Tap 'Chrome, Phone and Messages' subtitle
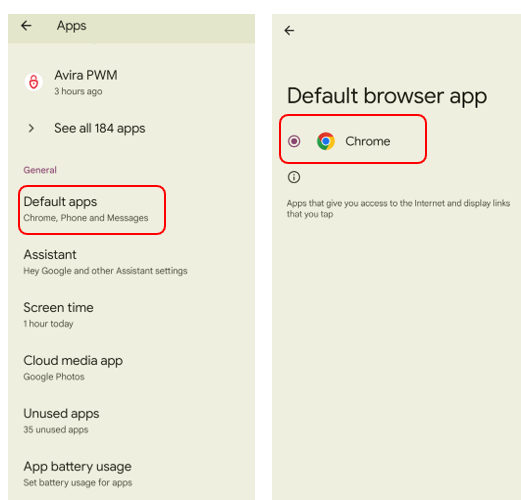 [86, 218]
